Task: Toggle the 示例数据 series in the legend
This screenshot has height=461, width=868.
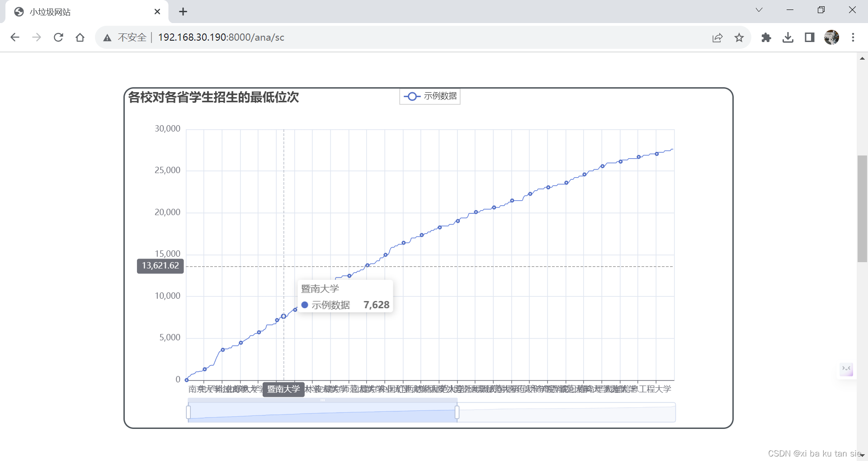Action: [429, 96]
